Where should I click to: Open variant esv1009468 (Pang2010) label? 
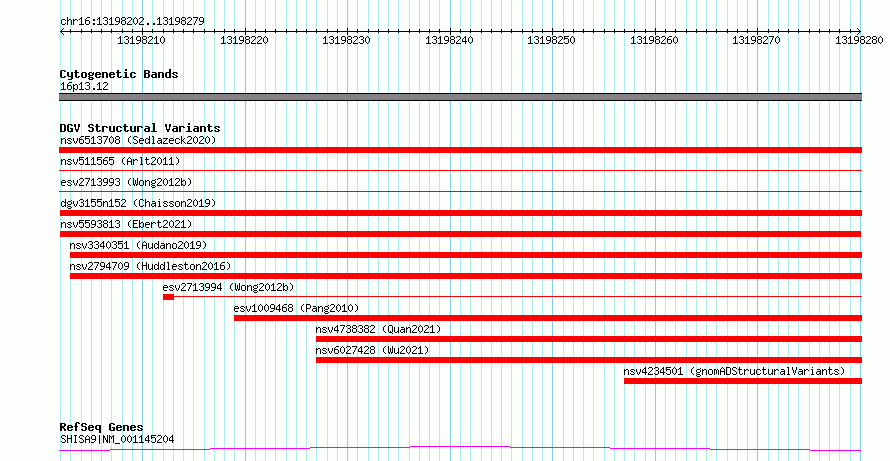coord(296,308)
